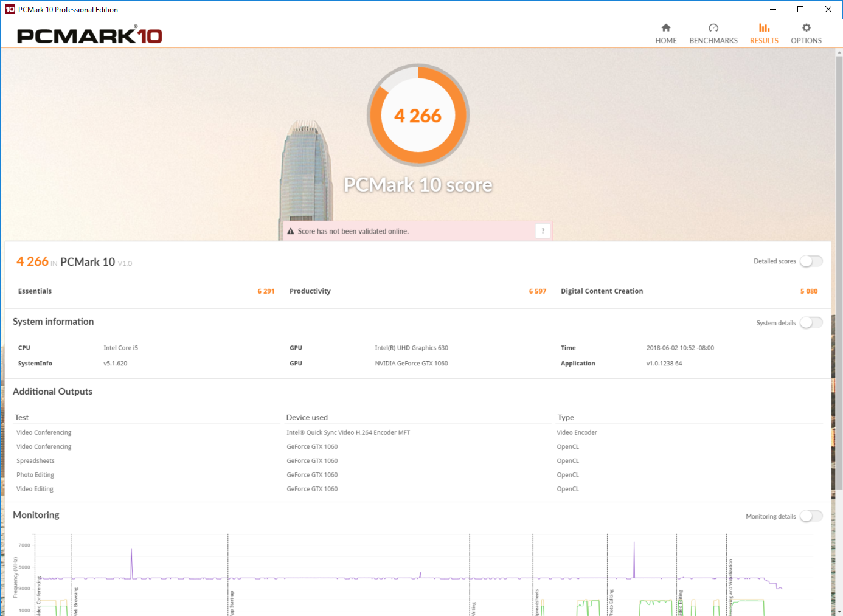This screenshot has height=616, width=843.
Task: Click the score value 5 080
Action: (x=809, y=291)
